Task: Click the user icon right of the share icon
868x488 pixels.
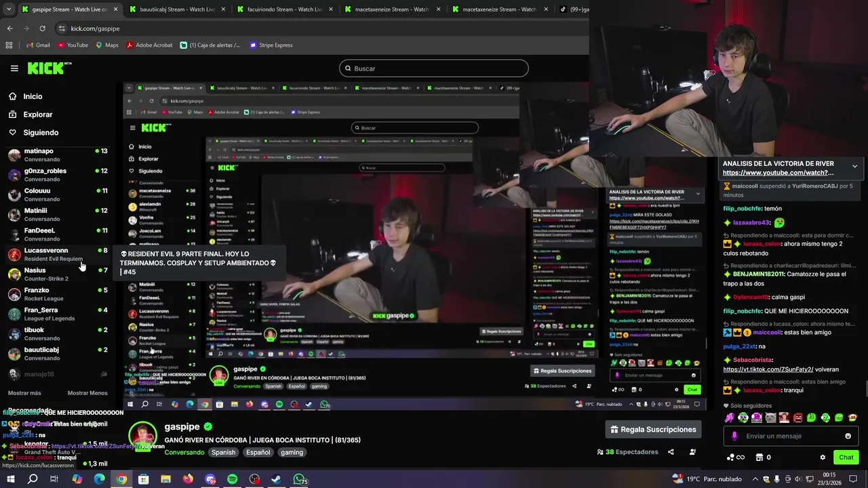Action: point(692,452)
